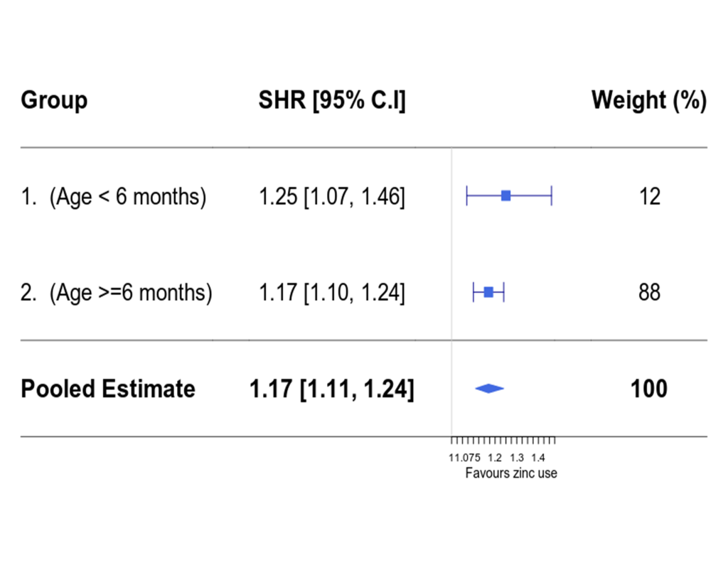Click the 1.4 axis tick label

(538, 458)
